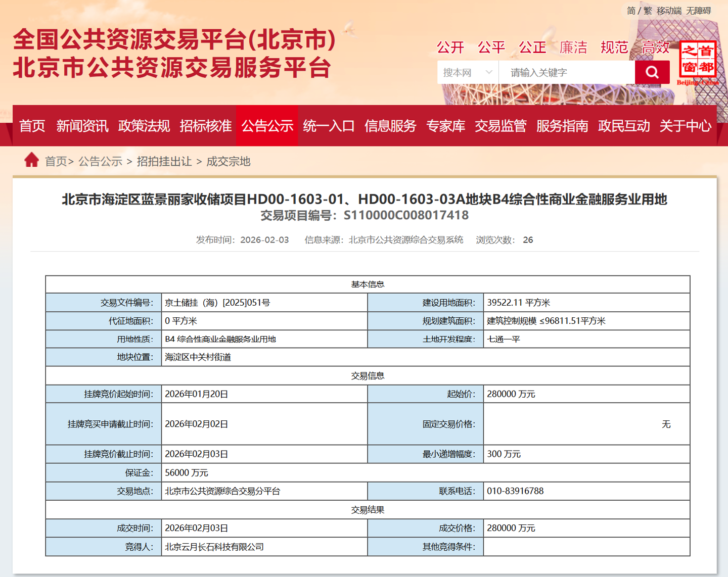Open the 新闻资讯 menu item

[x=82, y=126]
